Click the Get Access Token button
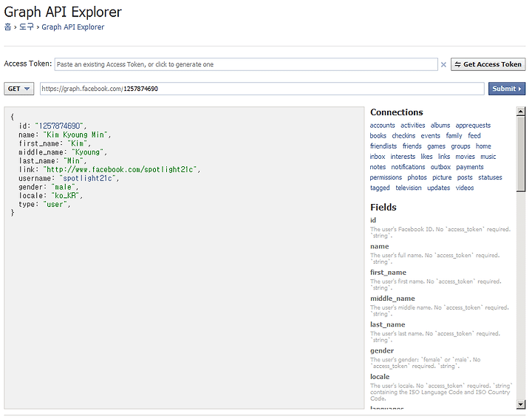The image size is (532, 419). [x=488, y=64]
